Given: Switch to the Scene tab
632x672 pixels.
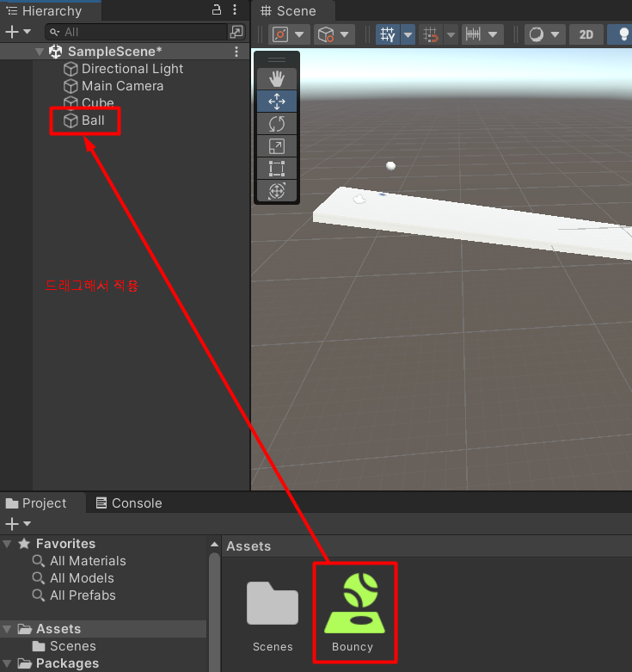Looking at the screenshot, I should coord(293,10).
